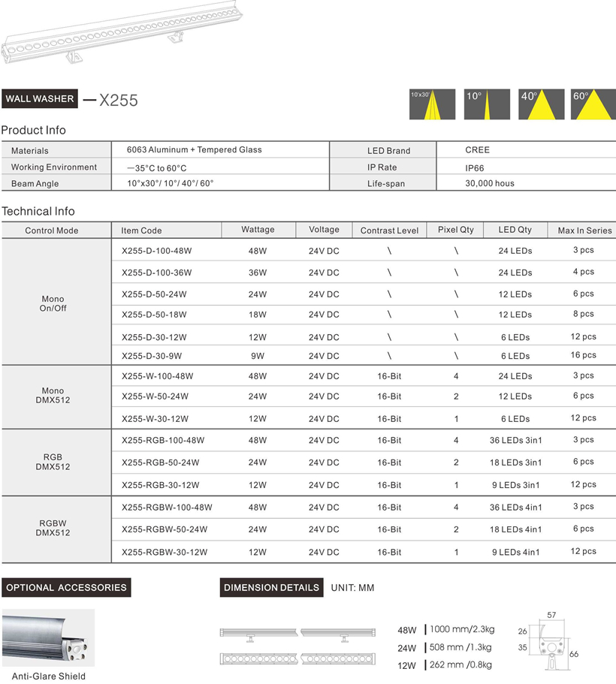Pick the 60° beam angle icon

593,104
